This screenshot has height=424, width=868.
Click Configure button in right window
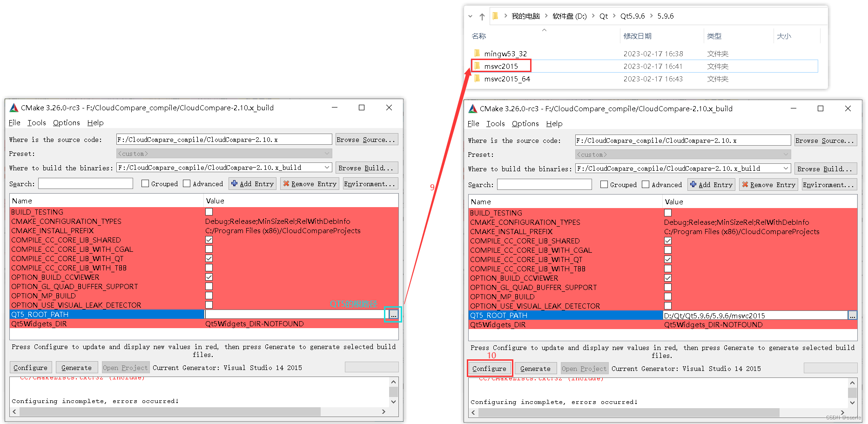point(489,369)
